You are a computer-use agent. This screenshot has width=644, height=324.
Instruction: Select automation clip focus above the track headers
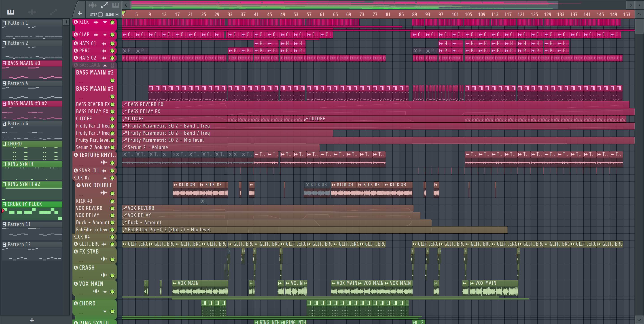[x=104, y=5]
